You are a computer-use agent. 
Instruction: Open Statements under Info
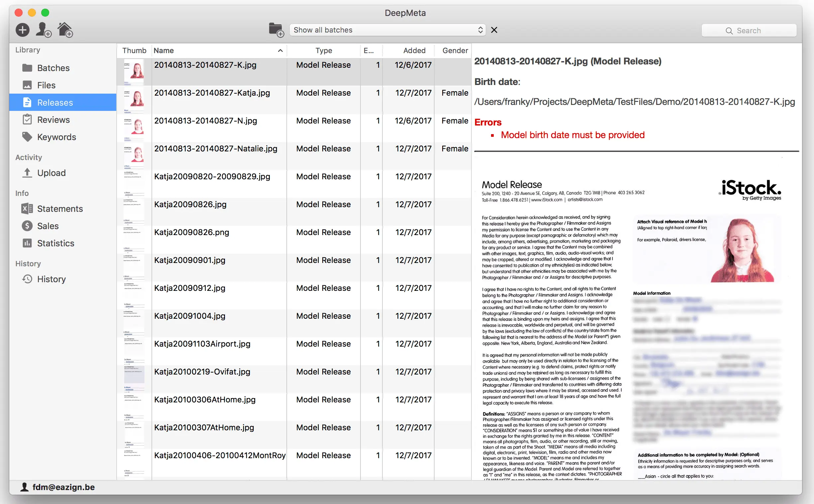[63, 209]
